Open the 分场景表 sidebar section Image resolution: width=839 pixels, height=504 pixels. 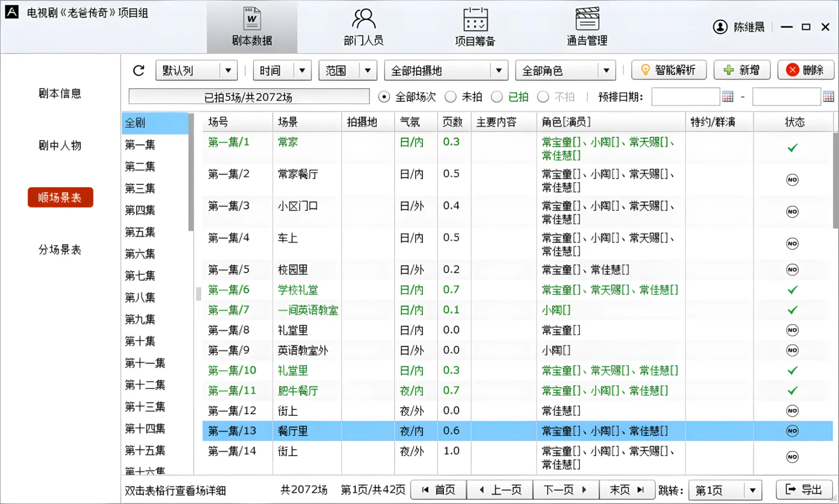pyautogui.click(x=60, y=250)
